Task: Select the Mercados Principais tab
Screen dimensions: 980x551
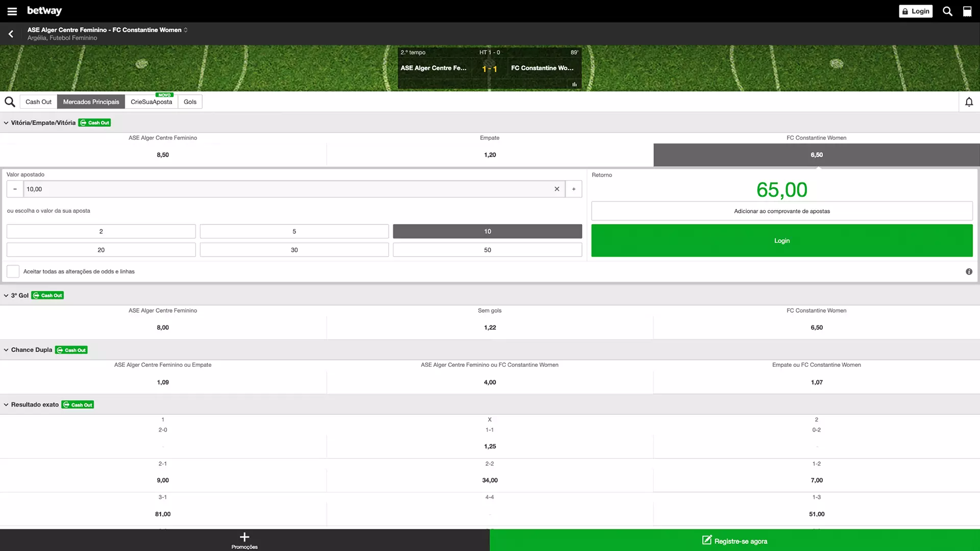Action: [x=91, y=102]
